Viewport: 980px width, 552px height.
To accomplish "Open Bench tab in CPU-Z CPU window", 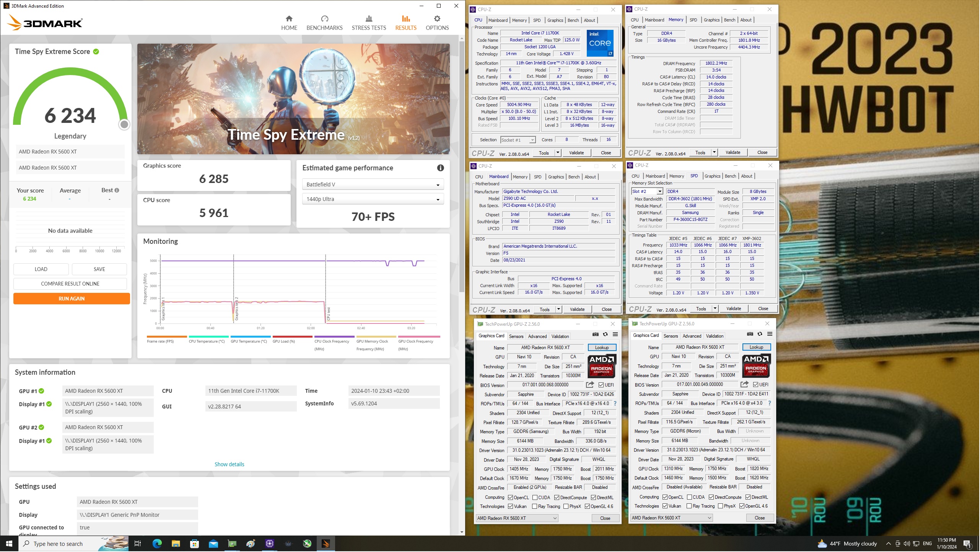I will (573, 20).
